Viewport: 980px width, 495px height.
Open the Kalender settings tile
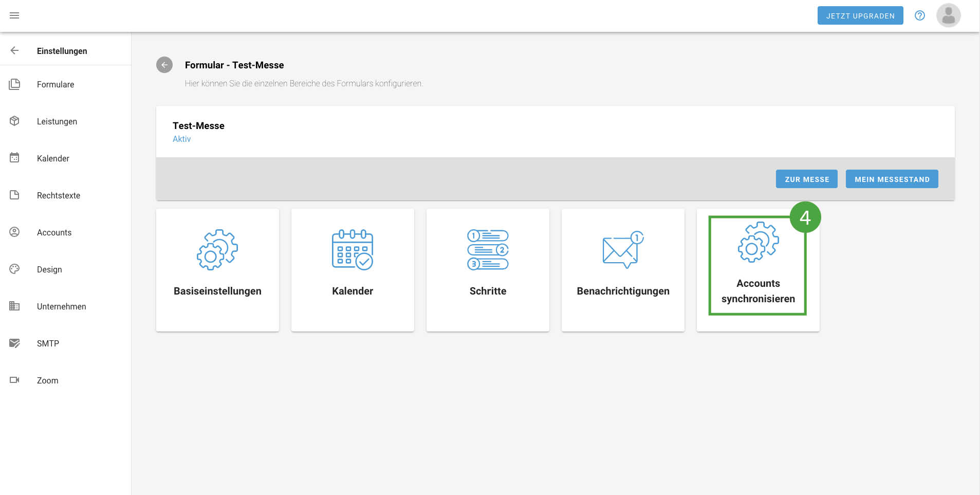[353, 270]
